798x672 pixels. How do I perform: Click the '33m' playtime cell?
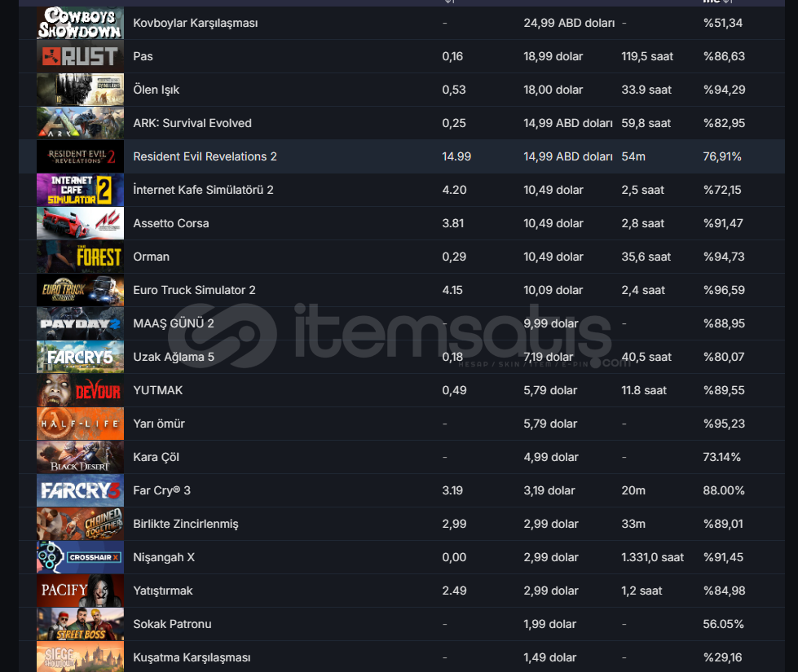coord(633,524)
